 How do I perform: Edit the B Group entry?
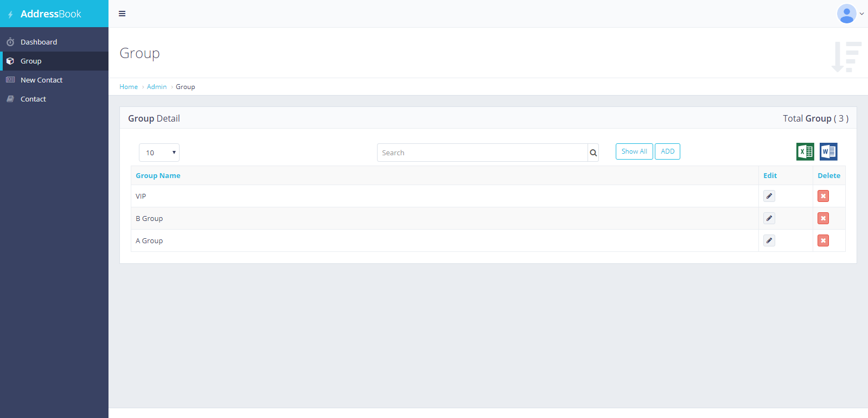pos(769,218)
